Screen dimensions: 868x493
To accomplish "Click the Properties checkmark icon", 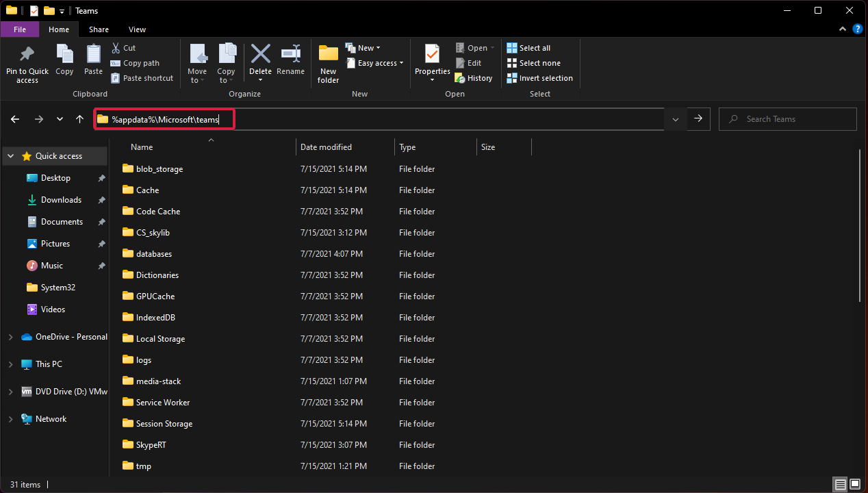I will [432, 53].
